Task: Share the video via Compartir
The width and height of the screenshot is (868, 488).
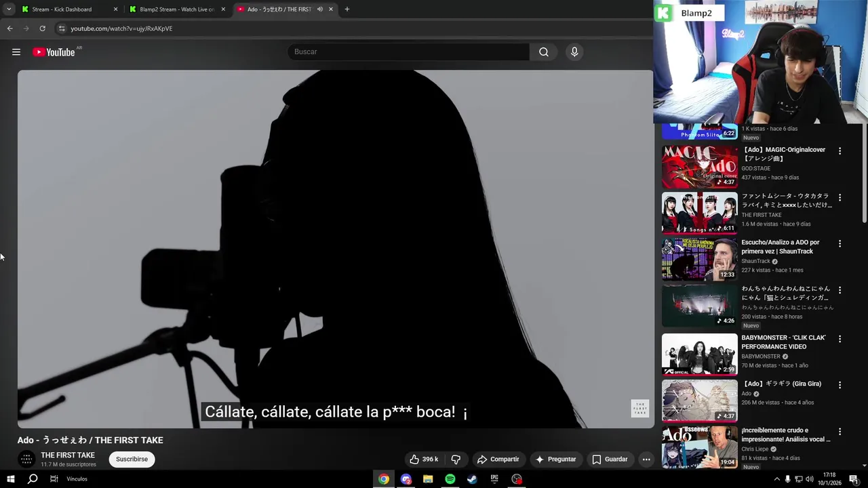Action: click(x=498, y=459)
